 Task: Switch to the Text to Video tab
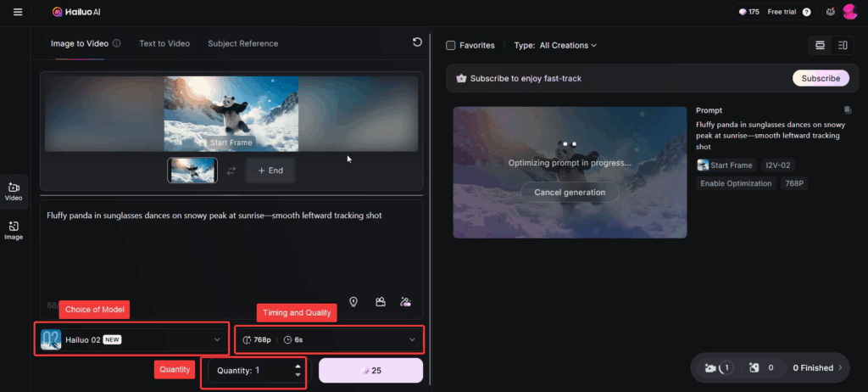click(x=164, y=43)
